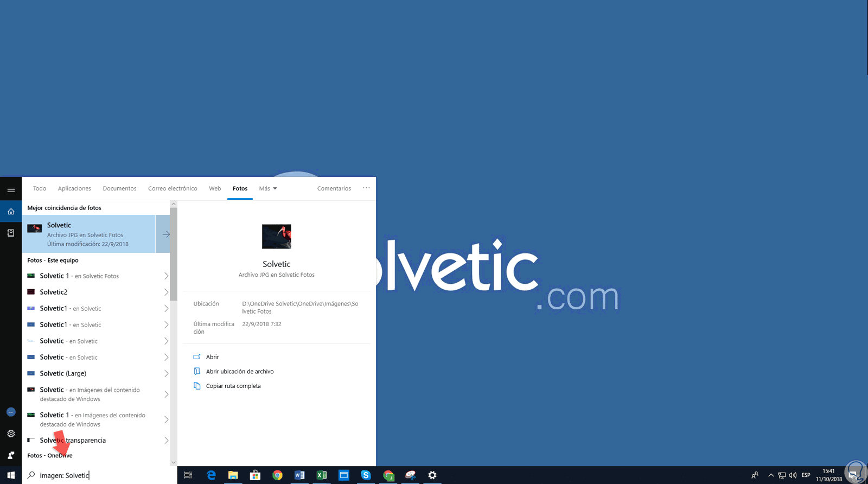The height and width of the screenshot is (484, 868).
Task: Switch to Excel on the taskbar
Action: (322, 475)
